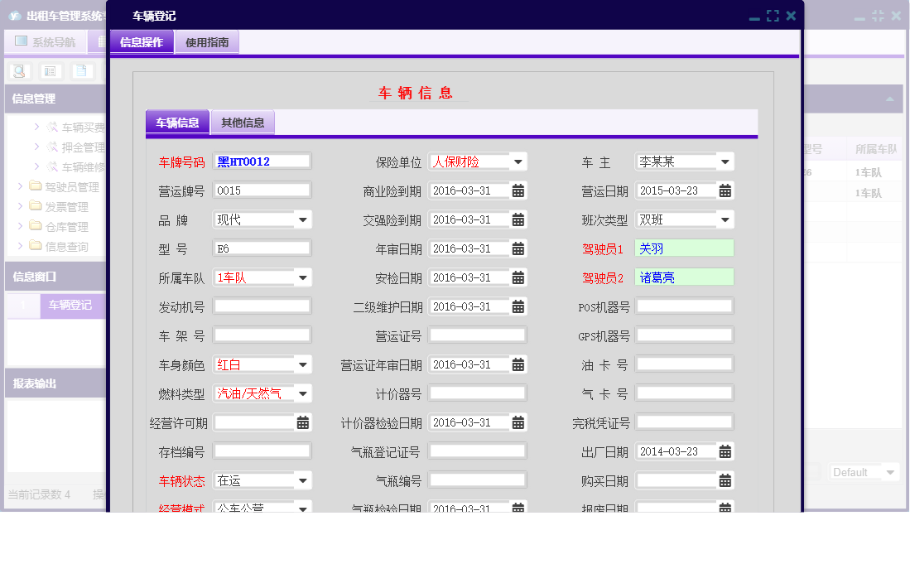Open calendar picker for 经营许可期 field

pos(303,422)
